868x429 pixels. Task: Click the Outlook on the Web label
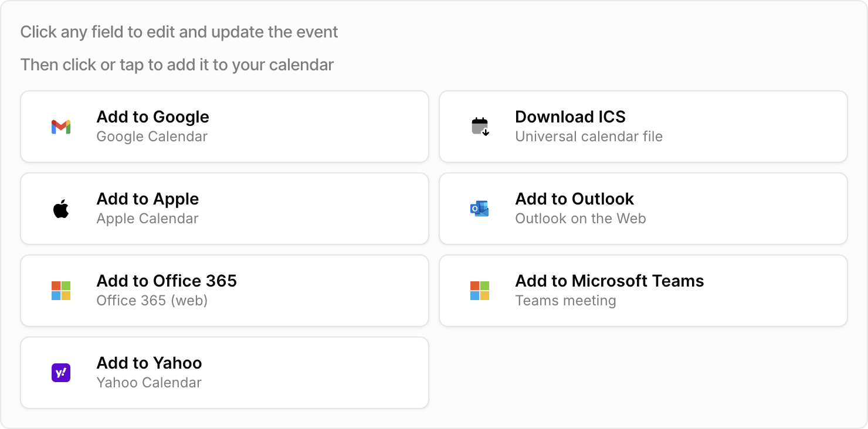(x=580, y=218)
